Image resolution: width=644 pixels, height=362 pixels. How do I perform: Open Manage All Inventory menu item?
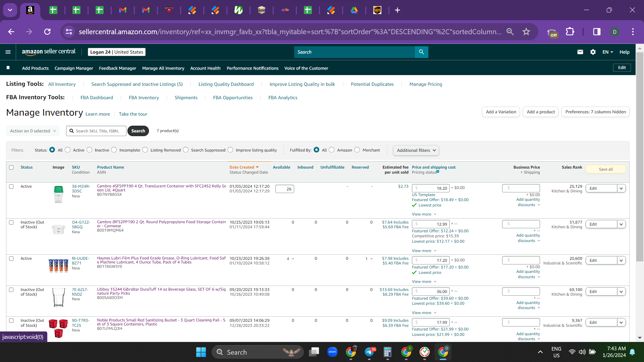[x=163, y=68]
